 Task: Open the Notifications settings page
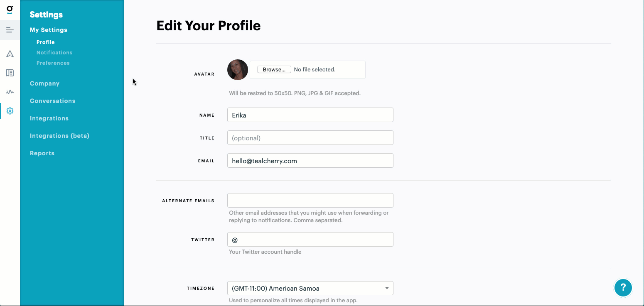tap(54, 53)
